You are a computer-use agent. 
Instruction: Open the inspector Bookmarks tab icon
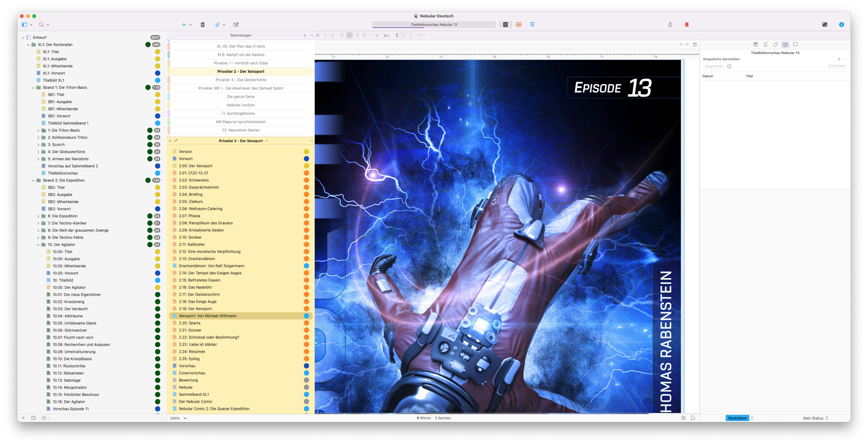click(x=765, y=44)
